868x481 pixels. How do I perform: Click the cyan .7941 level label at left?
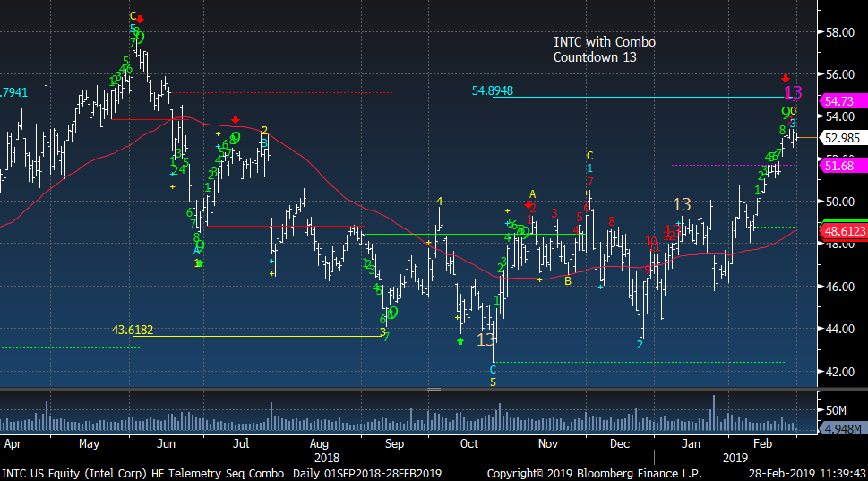click(x=13, y=92)
